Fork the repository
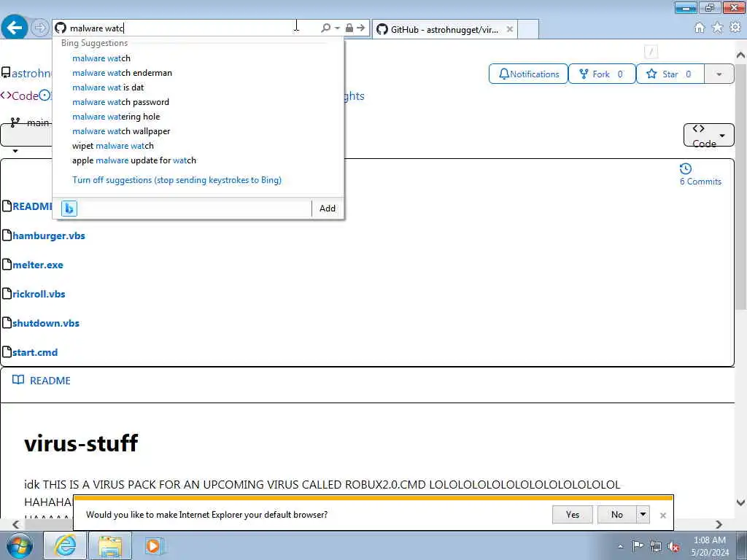747x560 pixels. click(602, 74)
